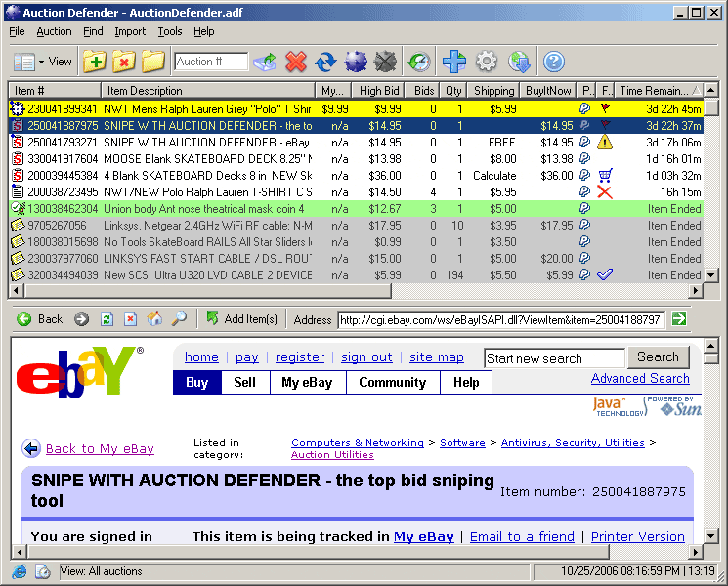Click the blue plus add icon

tap(453, 62)
